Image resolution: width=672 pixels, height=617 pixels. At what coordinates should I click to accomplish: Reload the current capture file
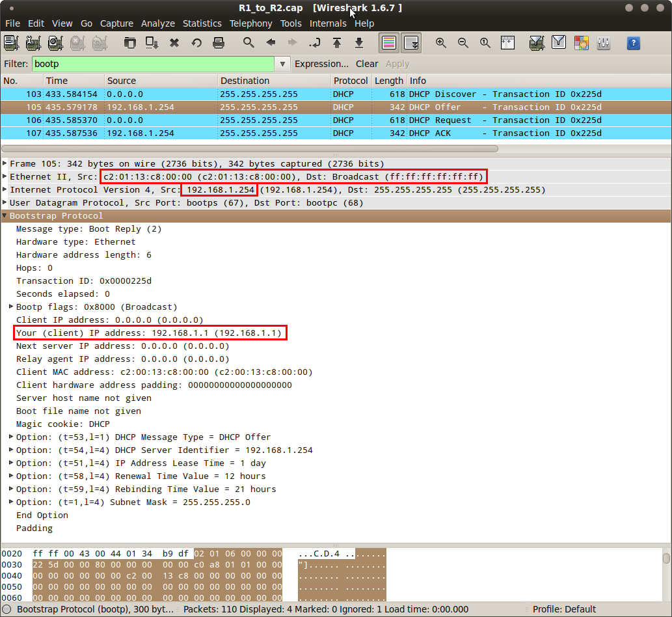pyautogui.click(x=196, y=43)
